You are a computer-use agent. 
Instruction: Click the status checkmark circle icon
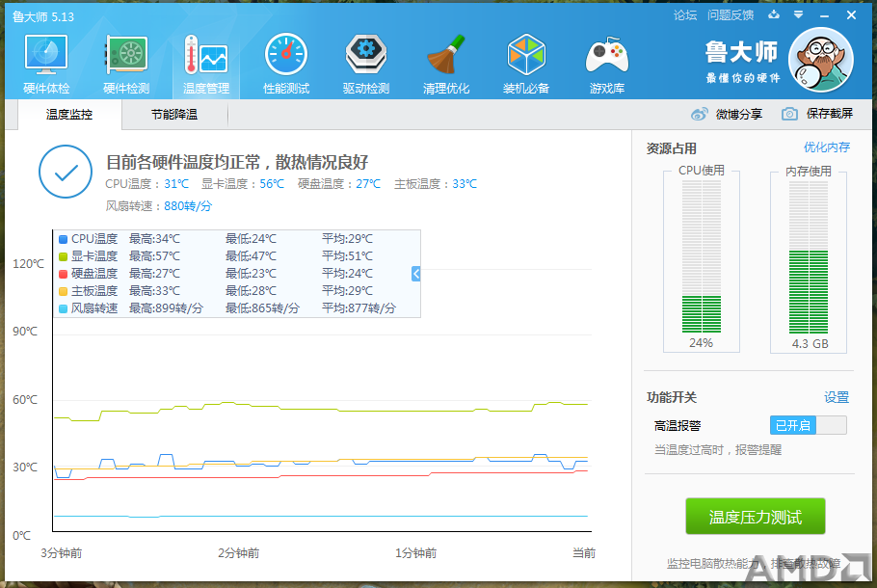click(66, 172)
